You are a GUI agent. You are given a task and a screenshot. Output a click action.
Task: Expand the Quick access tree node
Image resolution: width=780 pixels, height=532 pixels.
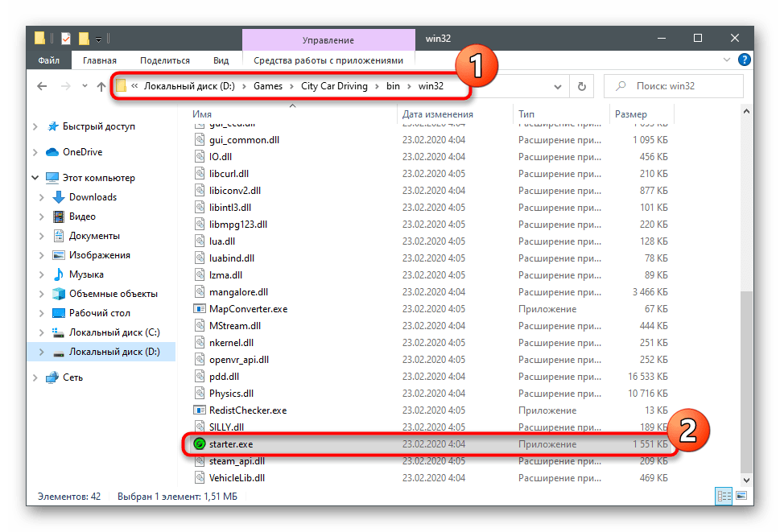coord(34,126)
